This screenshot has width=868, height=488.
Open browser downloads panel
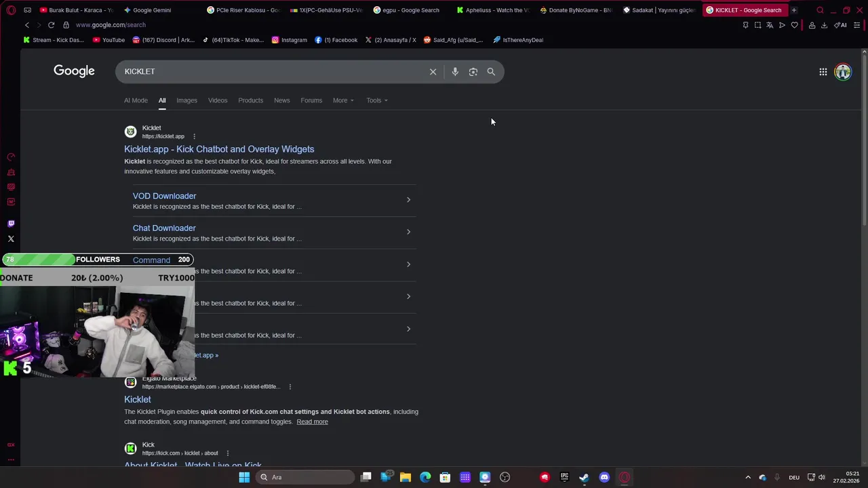tap(824, 25)
